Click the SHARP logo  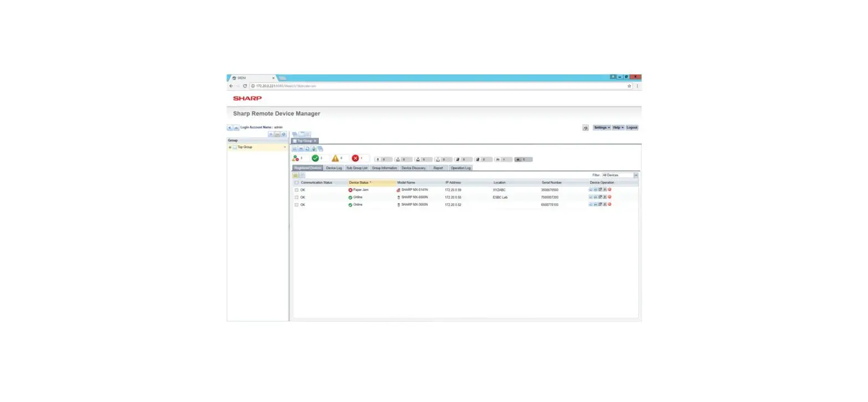[247, 98]
